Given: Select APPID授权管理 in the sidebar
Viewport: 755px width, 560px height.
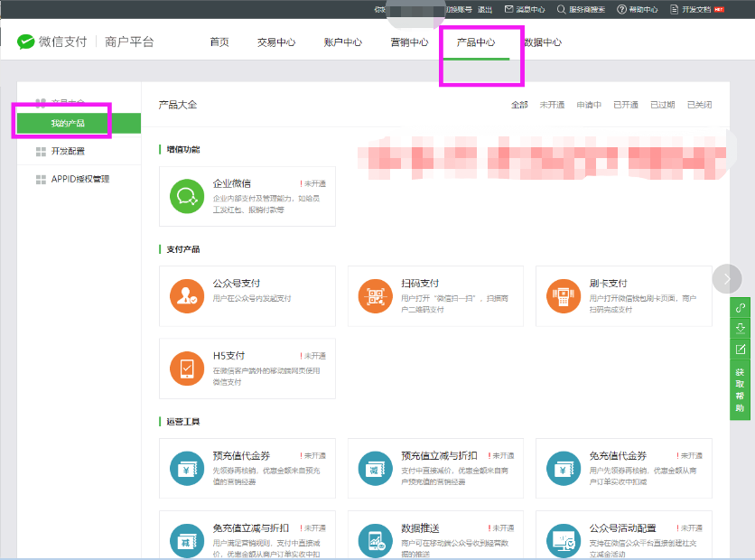Looking at the screenshot, I should [80, 179].
